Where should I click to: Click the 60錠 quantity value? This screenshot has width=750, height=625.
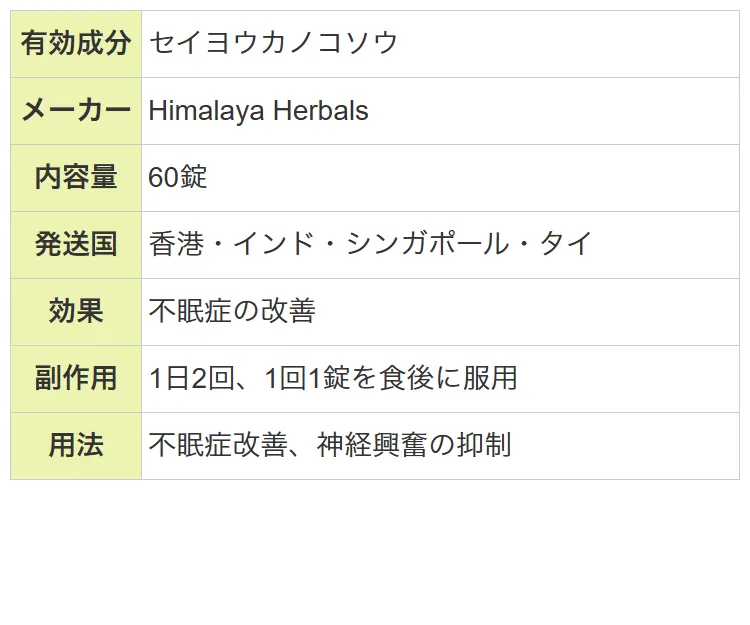178,177
